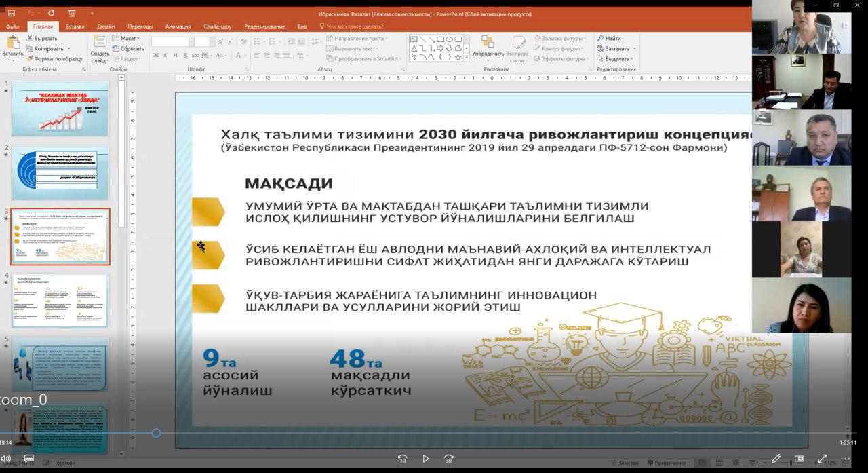
Task: Toggle bold Ж formatting
Action: tap(156, 56)
